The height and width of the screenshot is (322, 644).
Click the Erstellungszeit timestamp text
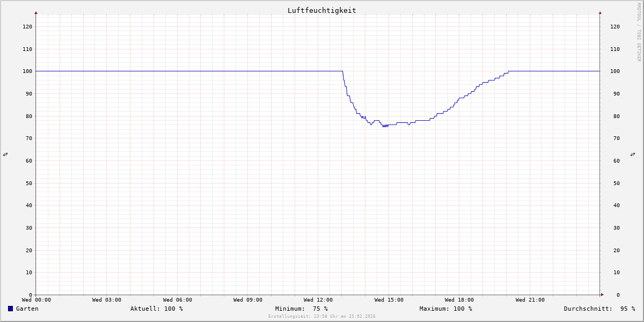(x=321, y=317)
